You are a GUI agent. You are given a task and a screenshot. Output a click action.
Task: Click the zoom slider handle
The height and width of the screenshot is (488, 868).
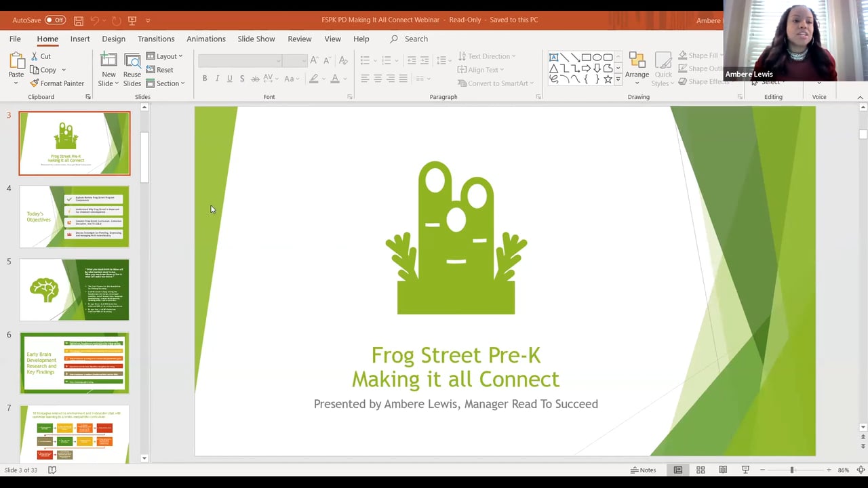tap(791, 470)
